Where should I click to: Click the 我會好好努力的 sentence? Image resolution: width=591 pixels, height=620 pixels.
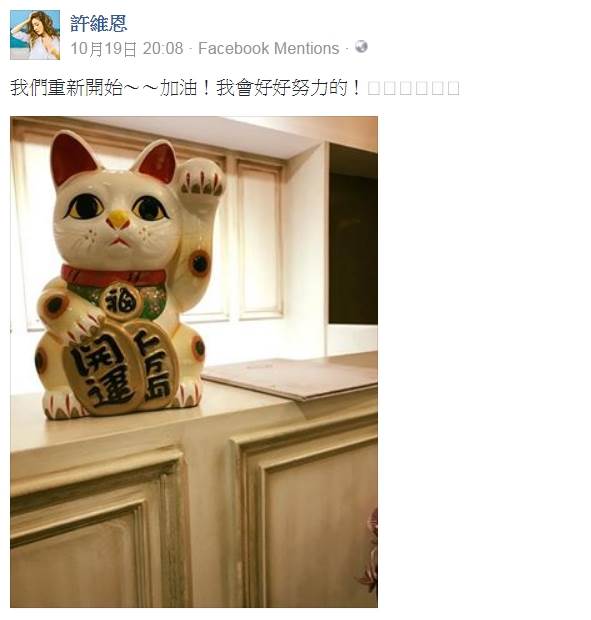(x=281, y=87)
